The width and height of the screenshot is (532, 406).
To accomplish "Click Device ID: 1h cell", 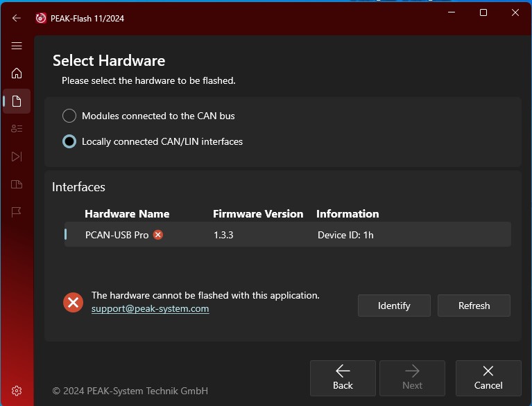I will [x=345, y=235].
